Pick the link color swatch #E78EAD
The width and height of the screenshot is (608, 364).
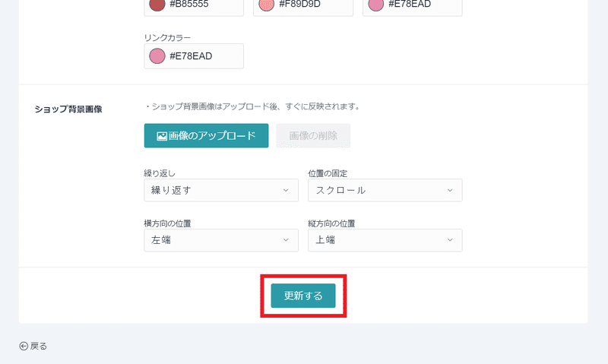click(157, 56)
